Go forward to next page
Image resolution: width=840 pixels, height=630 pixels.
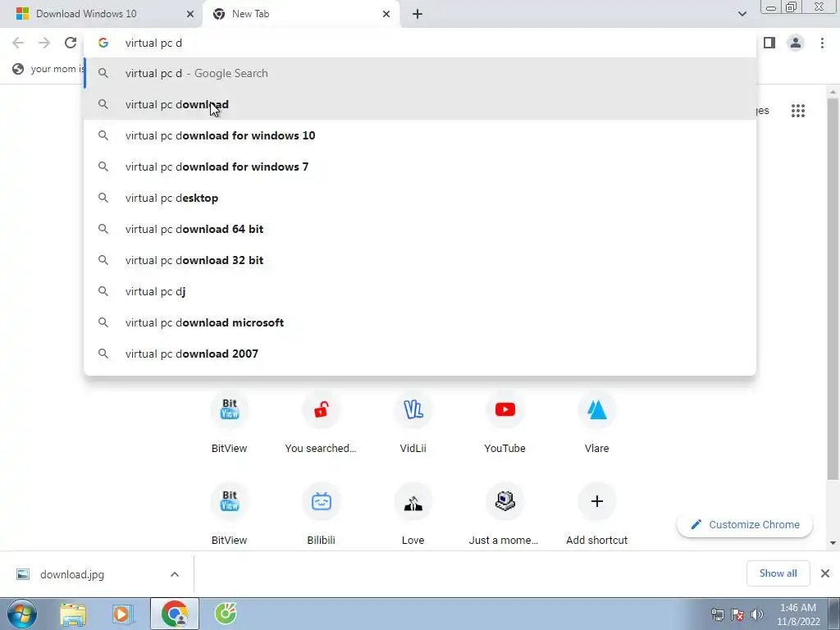44,43
